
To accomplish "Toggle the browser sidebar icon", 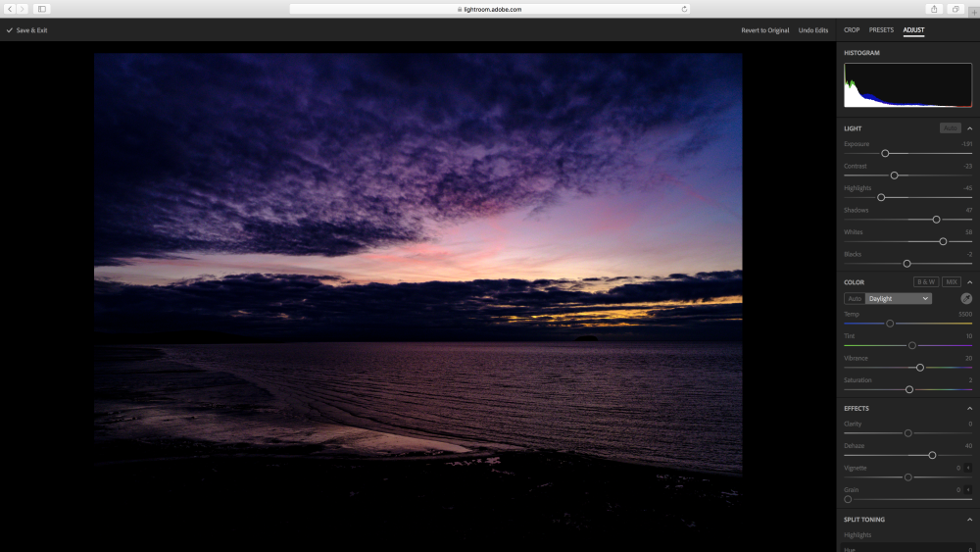I will pyautogui.click(x=42, y=9).
